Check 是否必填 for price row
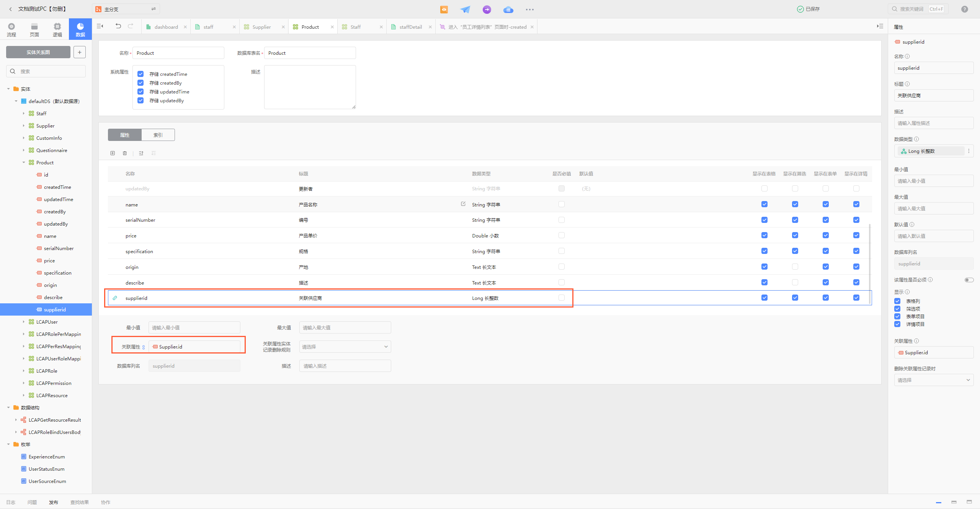980x509 pixels. tap(562, 235)
